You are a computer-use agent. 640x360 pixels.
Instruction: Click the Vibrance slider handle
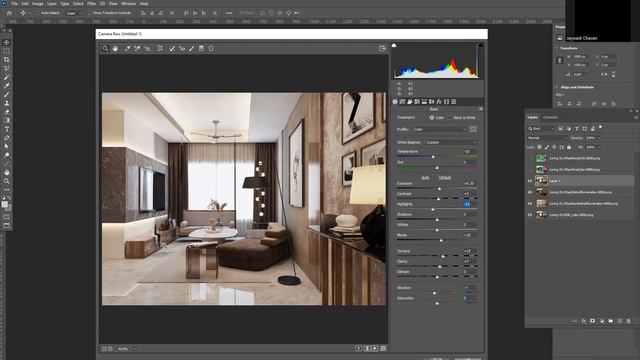(x=434, y=293)
